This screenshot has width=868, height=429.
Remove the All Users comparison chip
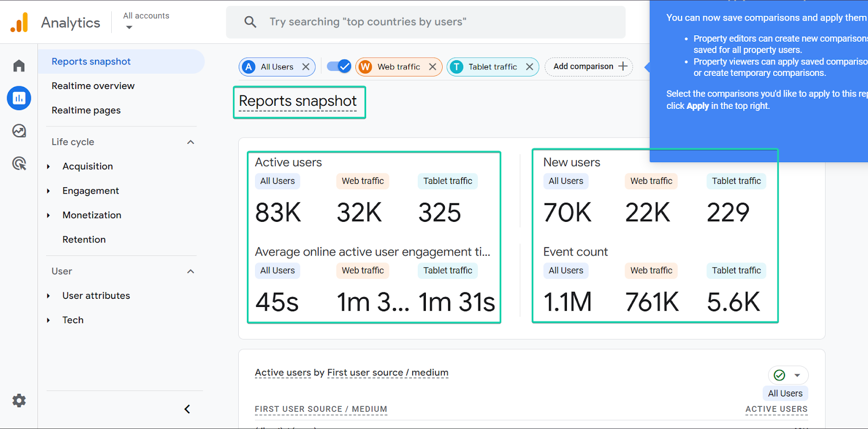click(306, 67)
